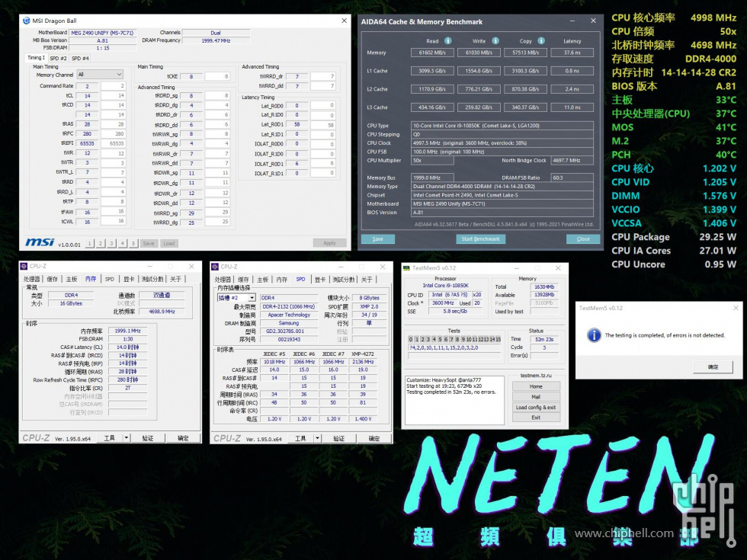Image resolution: width=747 pixels, height=560 pixels.
Task: Close the TestMem5 completion message dialog
Action: pyautogui.click(x=736, y=308)
